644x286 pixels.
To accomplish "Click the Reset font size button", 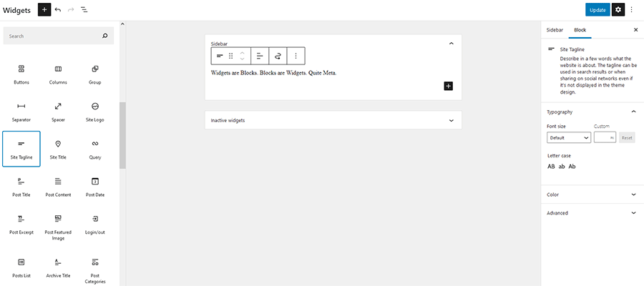I will 627,137.
